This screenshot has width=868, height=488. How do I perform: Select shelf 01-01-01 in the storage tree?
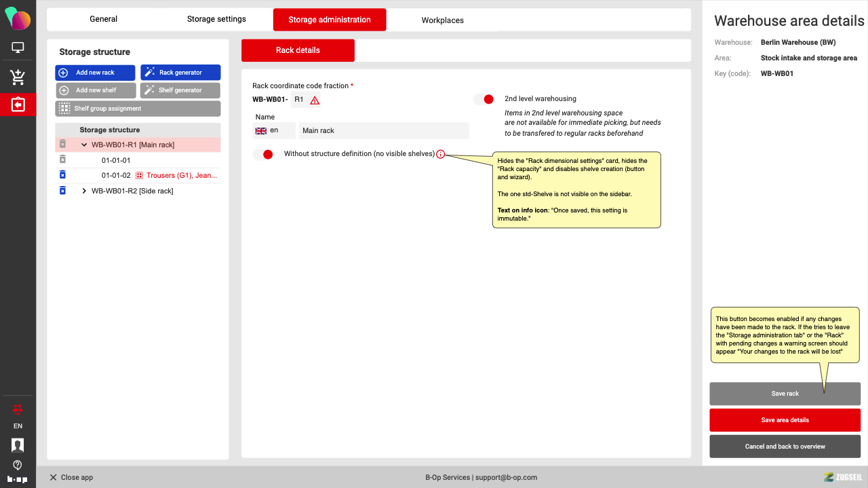[x=116, y=160]
